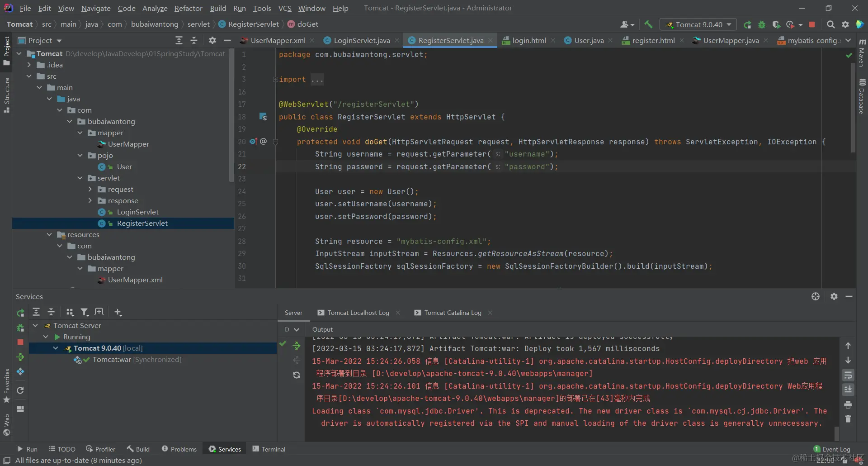
Task: Collapse the Running node in Services
Action: (46, 337)
